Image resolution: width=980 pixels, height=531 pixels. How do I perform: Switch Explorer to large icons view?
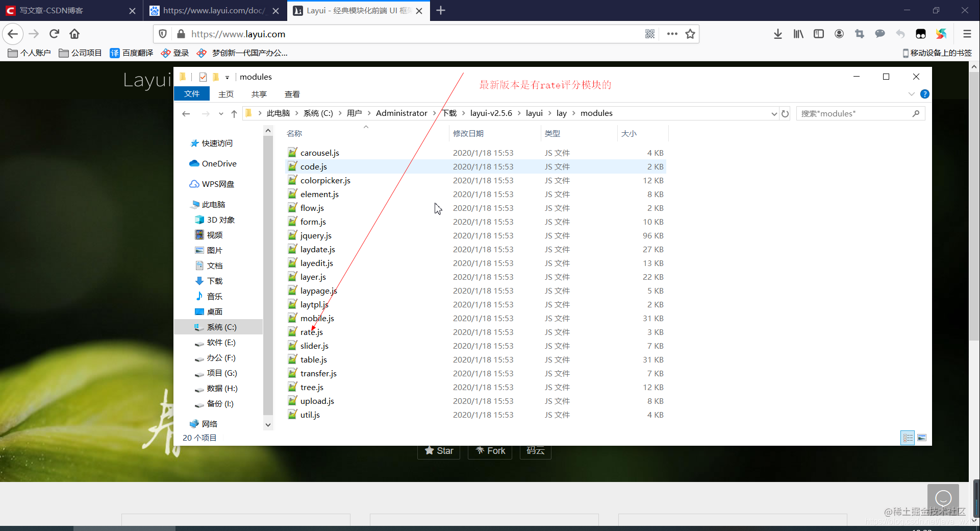pos(922,438)
